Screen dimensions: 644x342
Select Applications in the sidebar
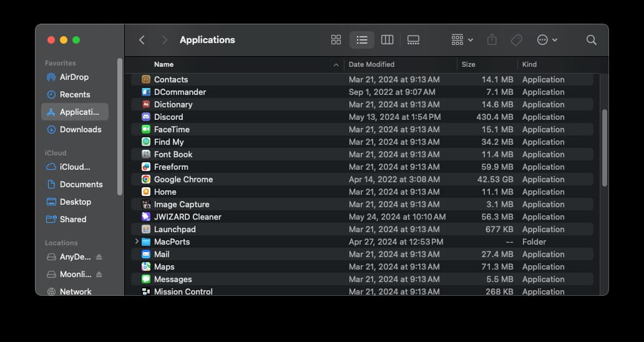tap(74, 112)
